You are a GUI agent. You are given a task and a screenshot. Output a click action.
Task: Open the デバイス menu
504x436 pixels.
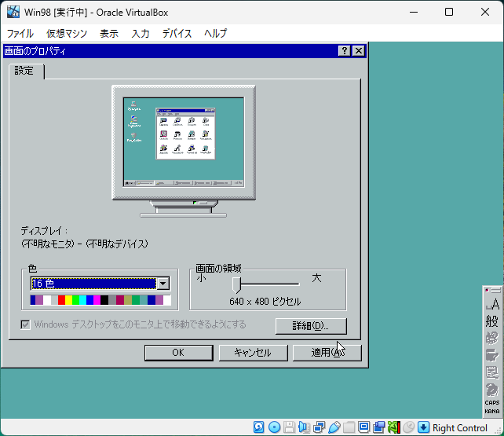(x=177, y=34)
